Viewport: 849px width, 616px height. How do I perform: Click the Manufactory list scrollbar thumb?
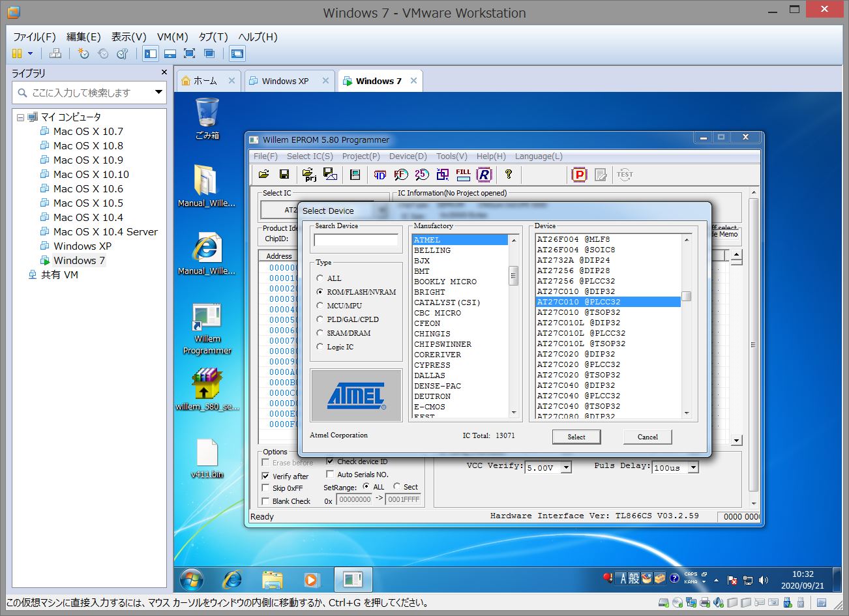514,276
